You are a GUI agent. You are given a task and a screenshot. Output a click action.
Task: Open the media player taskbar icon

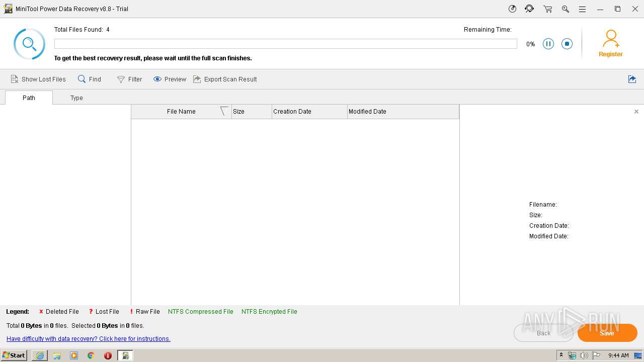pos(74,355)
